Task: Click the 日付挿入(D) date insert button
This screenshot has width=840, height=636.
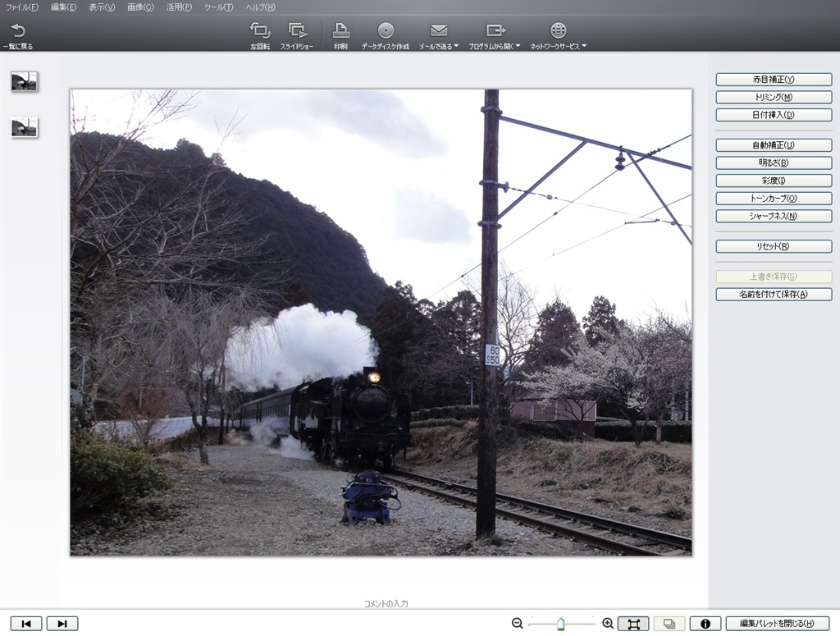Action: click(774, 115)
